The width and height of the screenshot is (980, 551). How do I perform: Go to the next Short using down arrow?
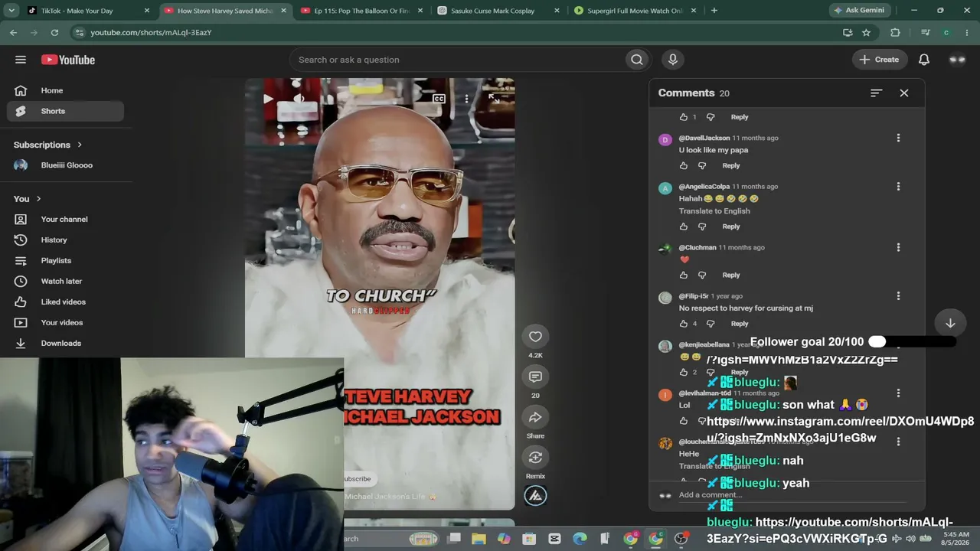coord(950,323)
